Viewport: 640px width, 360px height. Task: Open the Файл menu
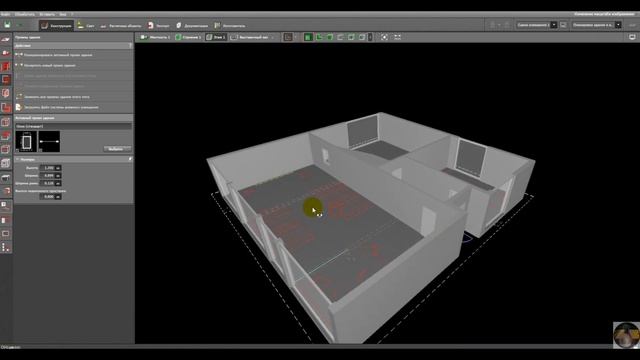coord(6,14)
